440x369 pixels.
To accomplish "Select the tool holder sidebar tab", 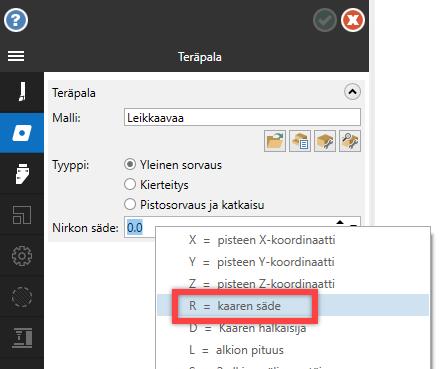I will pos(22,92).
